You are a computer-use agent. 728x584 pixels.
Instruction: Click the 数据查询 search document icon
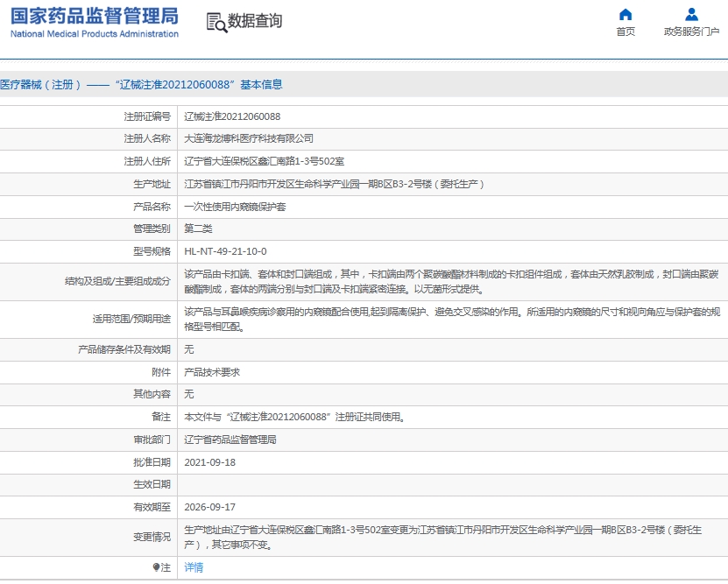(216, 22)
